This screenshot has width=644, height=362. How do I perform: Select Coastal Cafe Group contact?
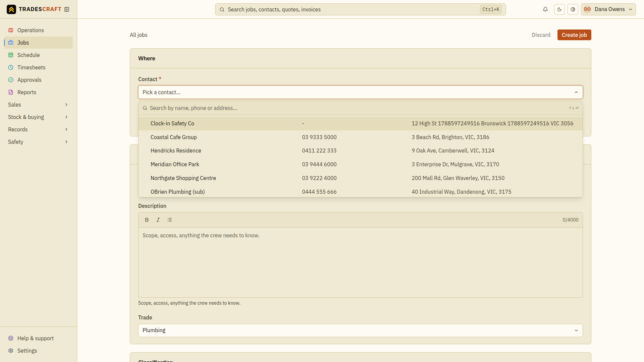pos(360,137)
